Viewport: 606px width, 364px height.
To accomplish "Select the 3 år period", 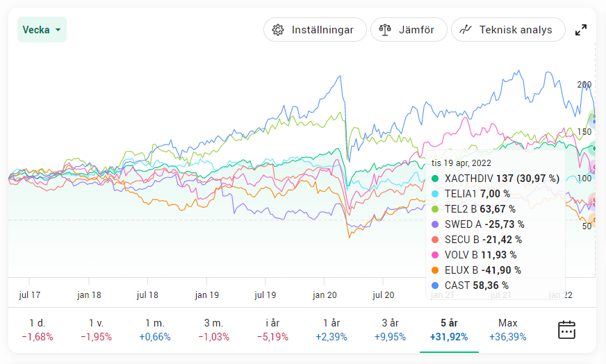I will click(x=390, y=330).
